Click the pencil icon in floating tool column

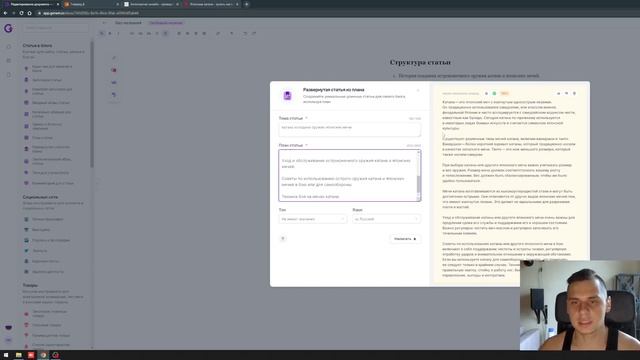pyautogui.click(x=114, y=58)
